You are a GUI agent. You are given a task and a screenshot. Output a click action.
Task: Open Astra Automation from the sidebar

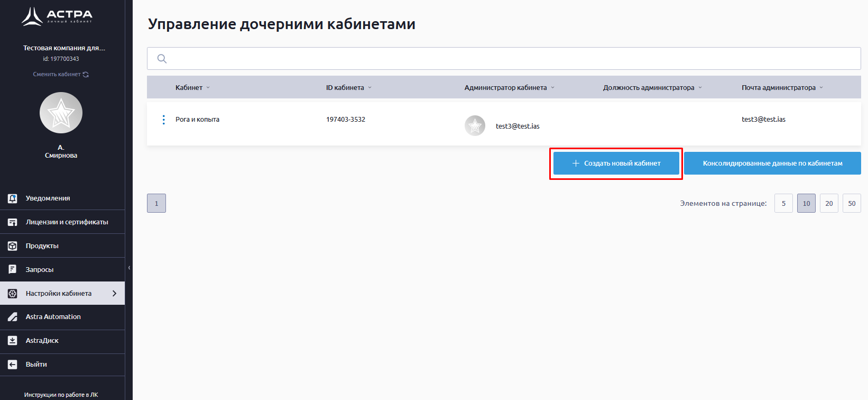[x=62, y=317]
